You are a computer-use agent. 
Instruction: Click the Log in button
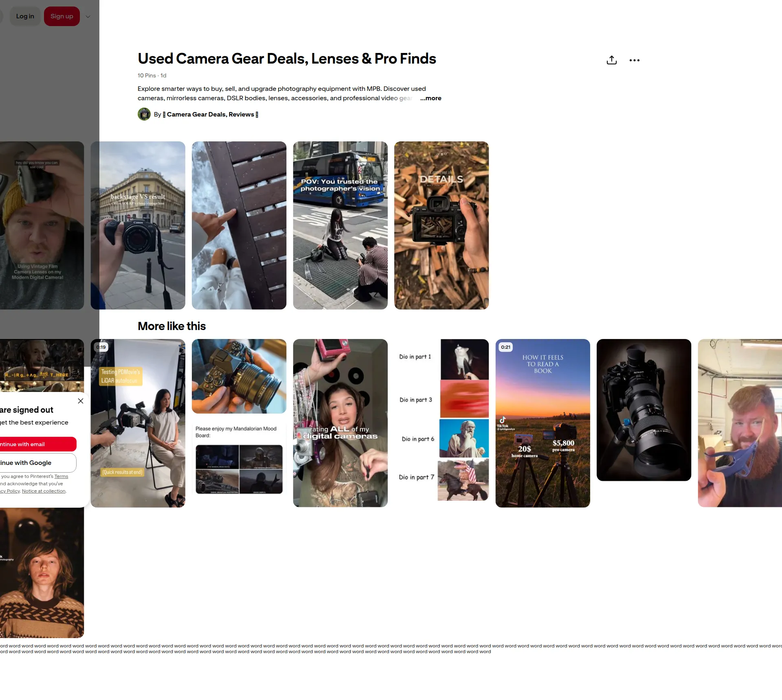click(25, 16)
